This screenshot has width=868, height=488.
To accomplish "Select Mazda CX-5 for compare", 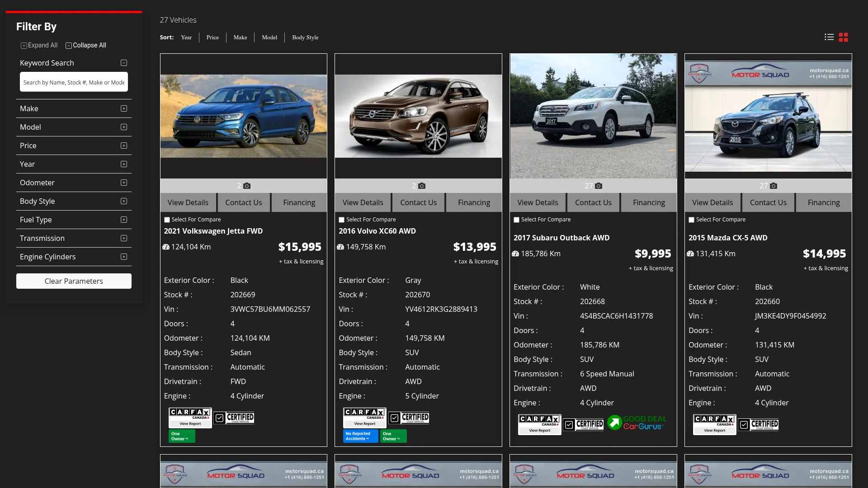I will pos(691,220).
